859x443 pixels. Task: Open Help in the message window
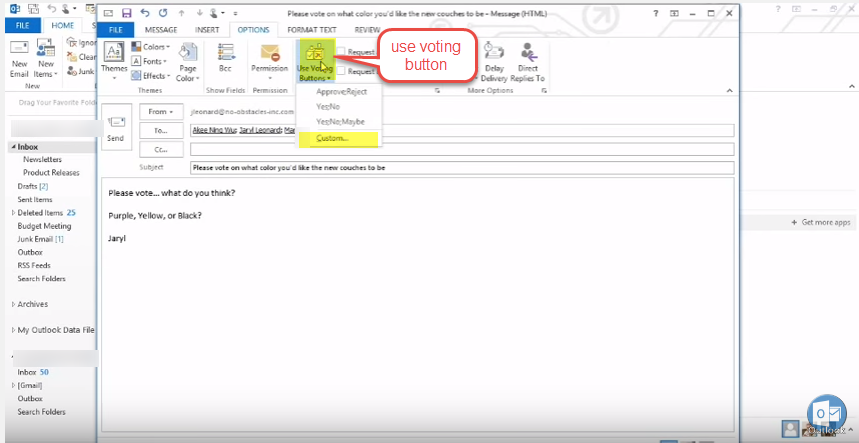656,13
